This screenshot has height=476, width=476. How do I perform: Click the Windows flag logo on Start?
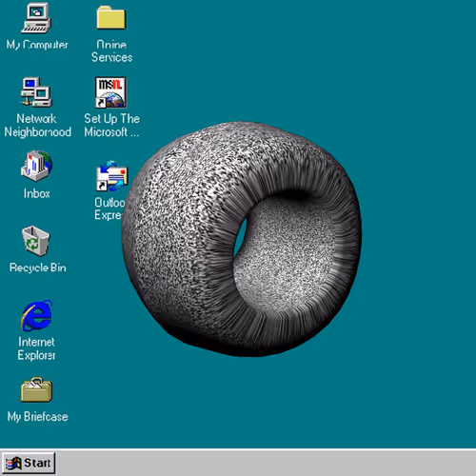tap(13, 464)
